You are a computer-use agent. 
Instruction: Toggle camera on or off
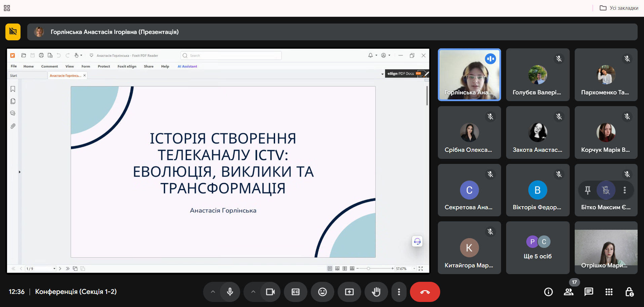270,292
